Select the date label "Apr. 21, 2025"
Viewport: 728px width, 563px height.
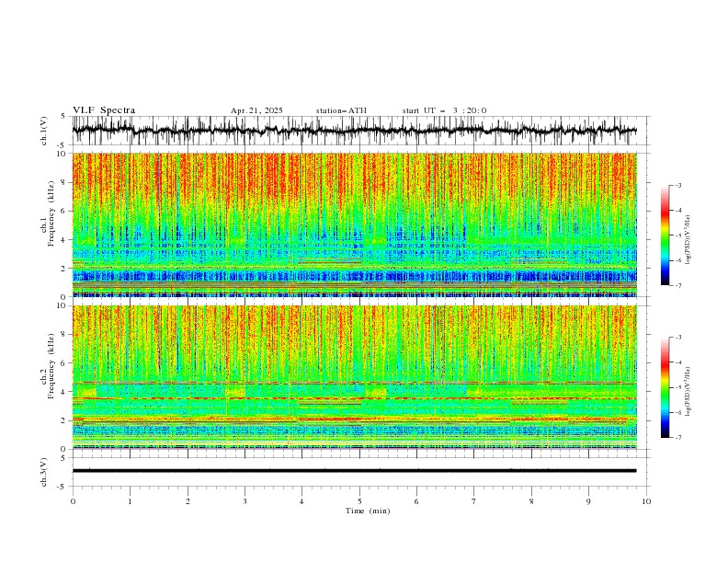[x=256, y=110]
